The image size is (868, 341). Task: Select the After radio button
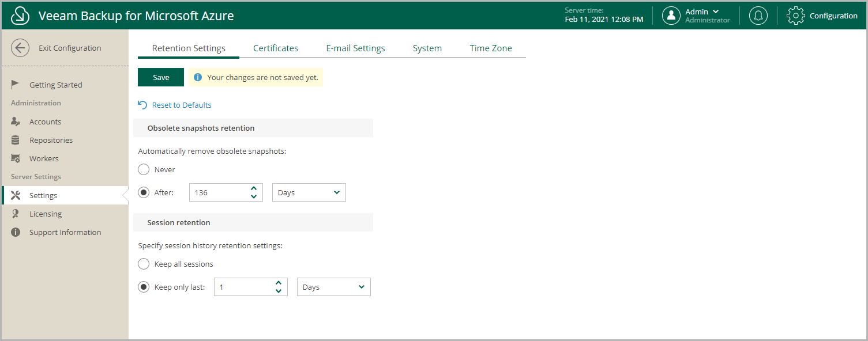click(144, 192)
